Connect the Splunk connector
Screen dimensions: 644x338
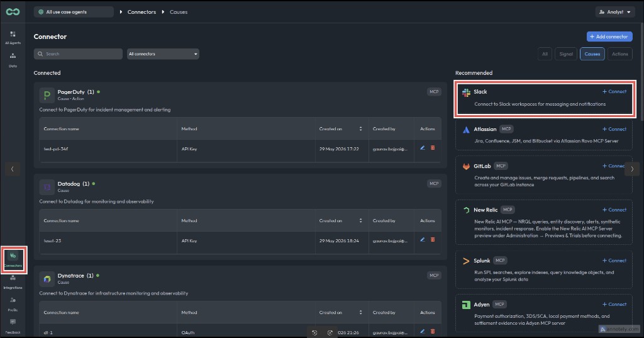(x=614, y=261)
